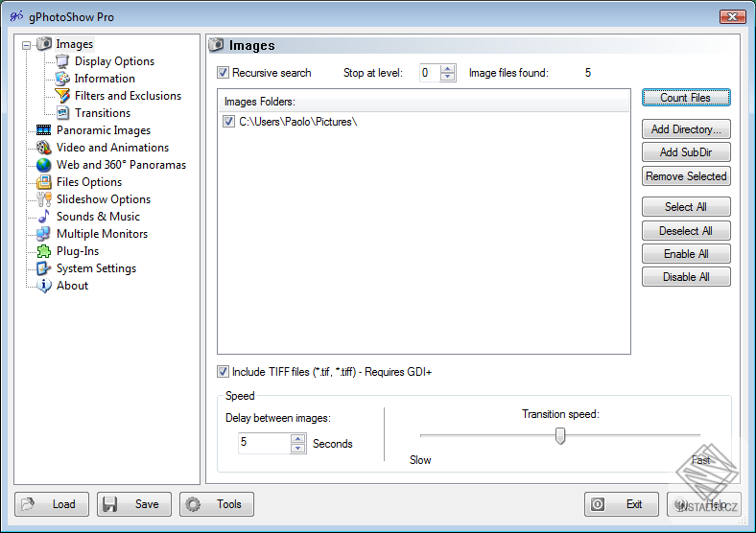The image size is (756, 533).
Task: Go to Panoramic Images settings
Action: click(104, 130)
